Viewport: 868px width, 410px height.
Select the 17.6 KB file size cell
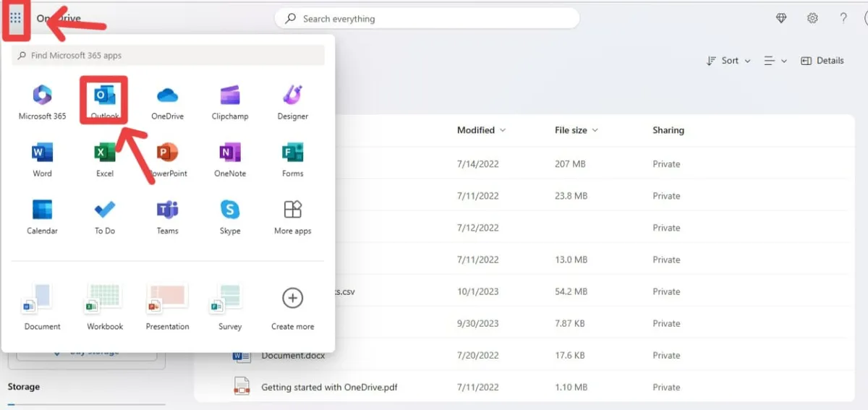point(571,355)
